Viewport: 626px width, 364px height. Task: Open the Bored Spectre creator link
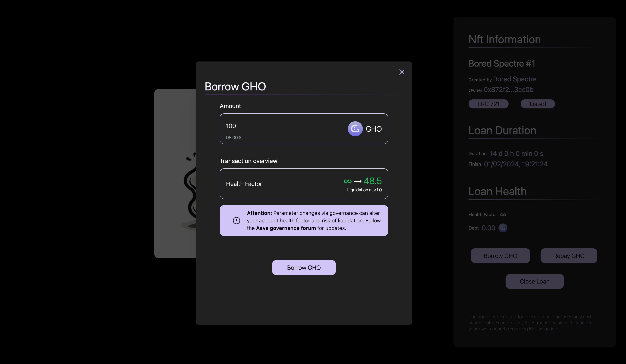(x=514, y=79)
